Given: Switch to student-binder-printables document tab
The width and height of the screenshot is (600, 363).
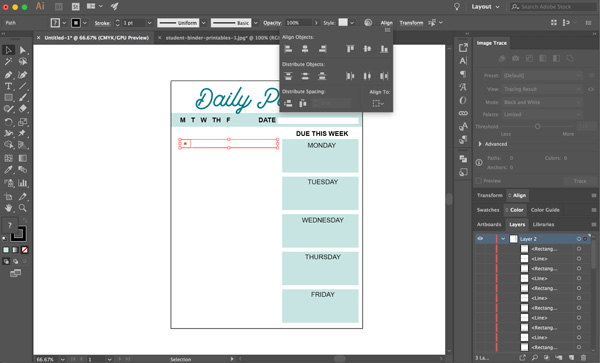Looking at the screenshot, I should point(223,38).
